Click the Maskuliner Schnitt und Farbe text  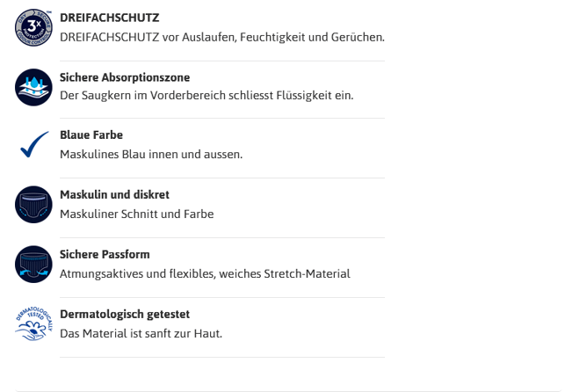coord(137,214)
